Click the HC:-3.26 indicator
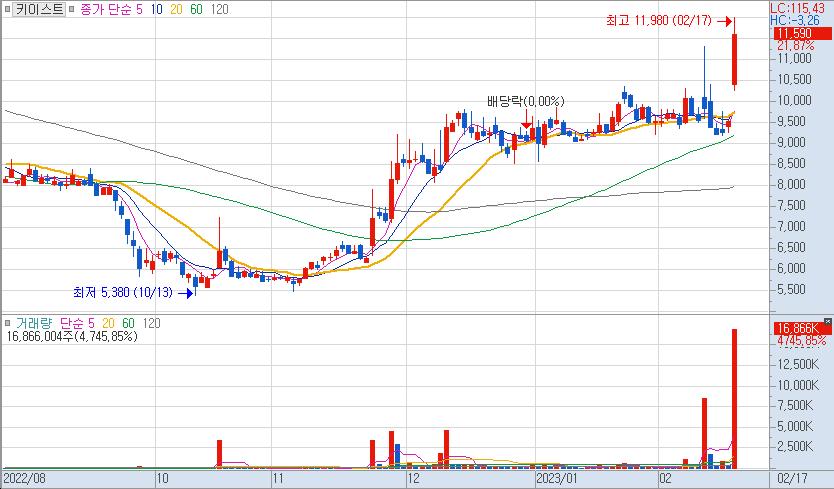The image size is (834, 489). point(795,20)
